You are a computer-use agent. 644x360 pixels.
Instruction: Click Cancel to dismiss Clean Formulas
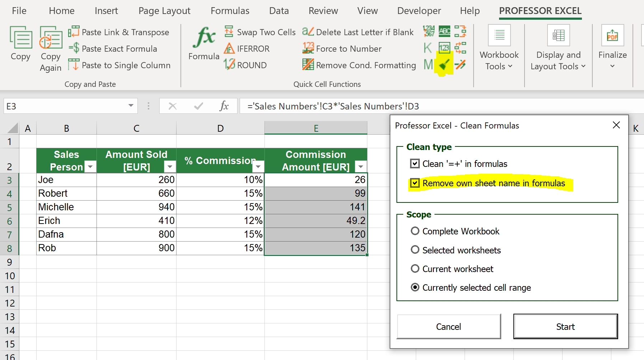pyautogui.click(x=448, y=326)
